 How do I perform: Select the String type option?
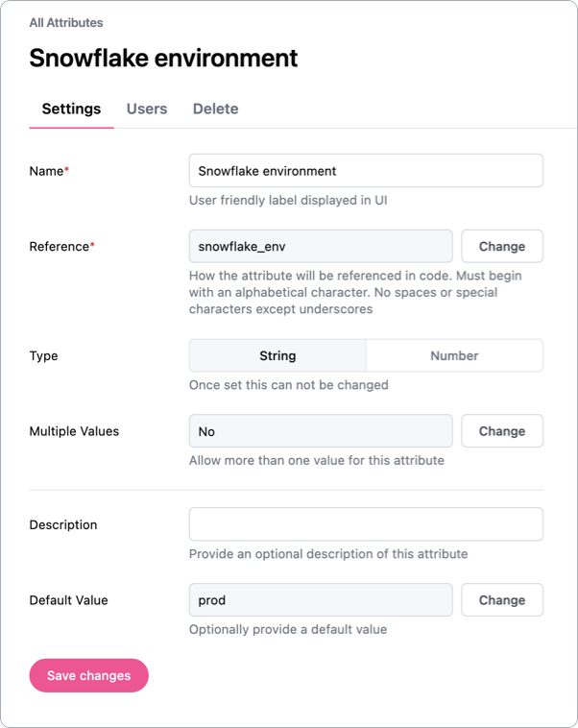[x=277, y=355]
